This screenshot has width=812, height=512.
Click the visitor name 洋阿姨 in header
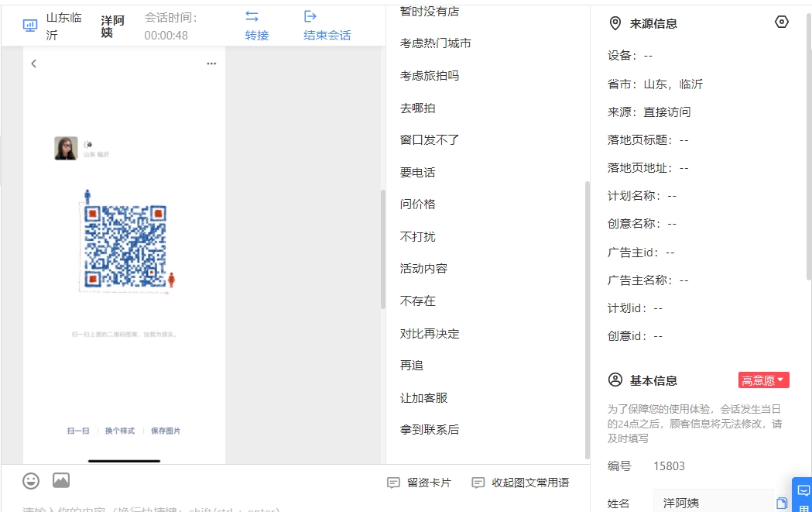[x=112, y=26]
